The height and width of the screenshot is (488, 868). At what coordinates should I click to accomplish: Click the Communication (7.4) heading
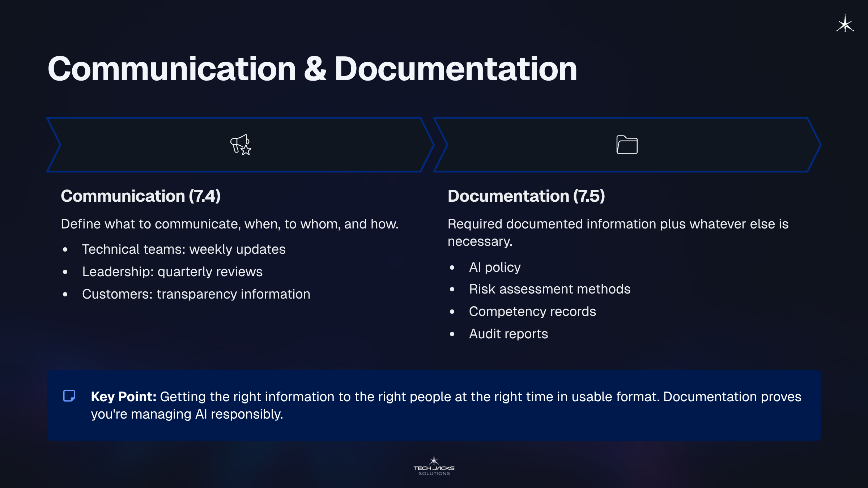[x=141, y=196]
